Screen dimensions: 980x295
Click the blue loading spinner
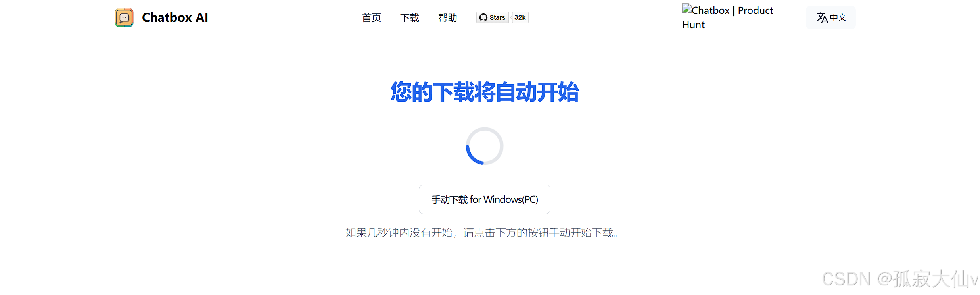(484, 146)
